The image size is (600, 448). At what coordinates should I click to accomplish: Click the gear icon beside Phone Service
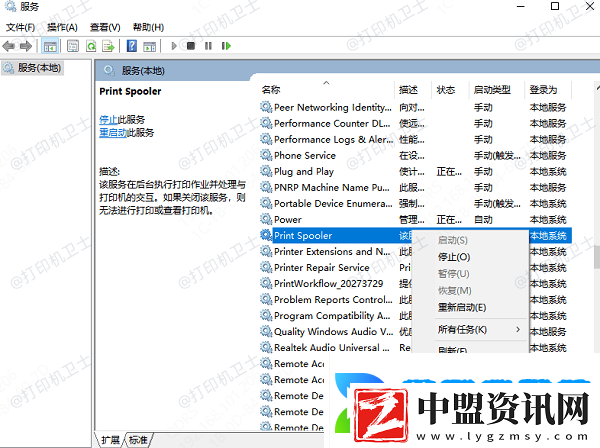click(x=266, y=155)
